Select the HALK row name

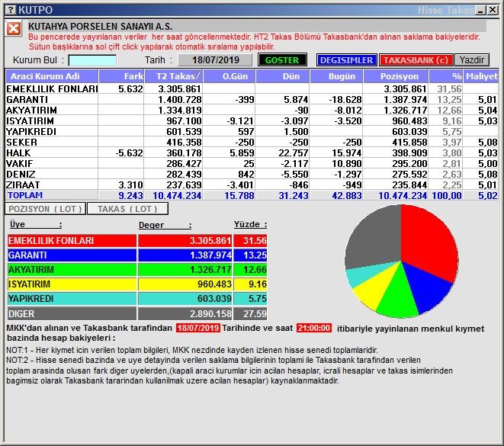18,153
